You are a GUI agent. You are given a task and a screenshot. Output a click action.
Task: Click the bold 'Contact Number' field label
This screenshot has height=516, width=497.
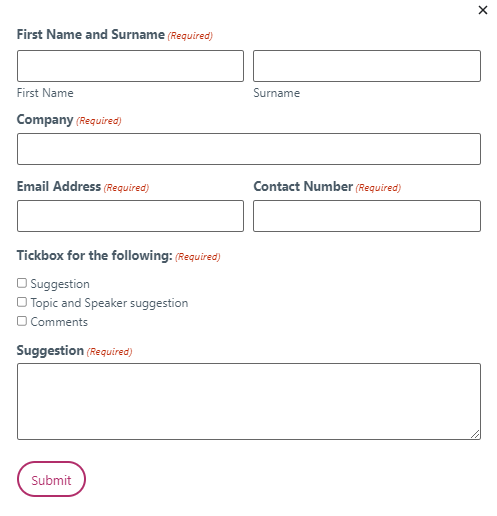pyautogui.click(x=303, y=186)
